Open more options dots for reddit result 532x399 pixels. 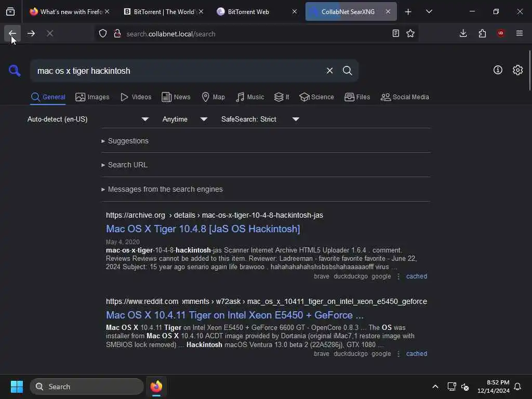[398, 354]
